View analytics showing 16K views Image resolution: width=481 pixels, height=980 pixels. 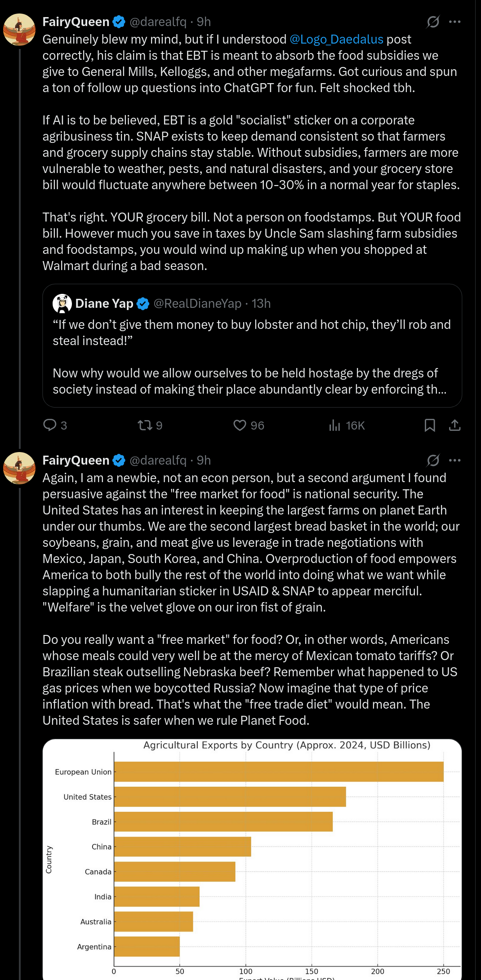click(335, 425)
